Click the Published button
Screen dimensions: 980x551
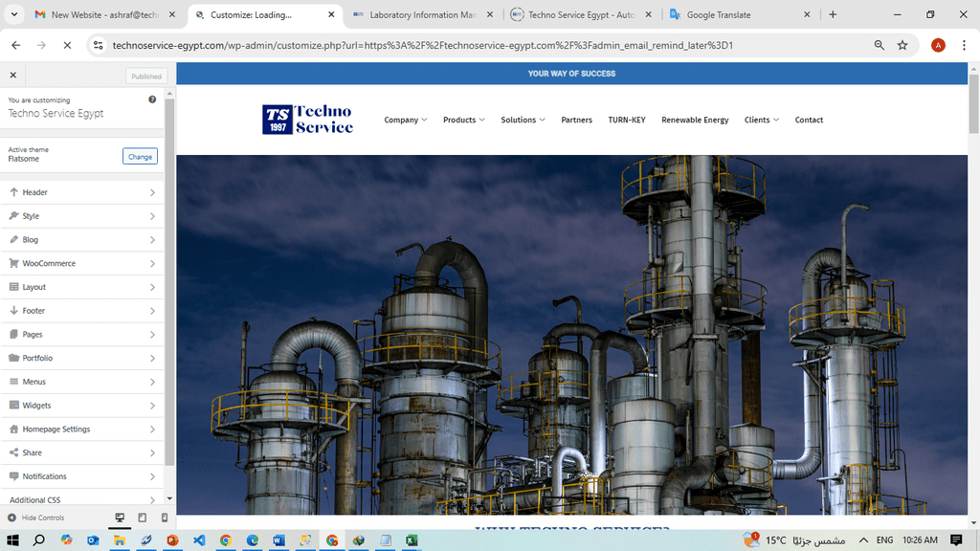(146, 77)
